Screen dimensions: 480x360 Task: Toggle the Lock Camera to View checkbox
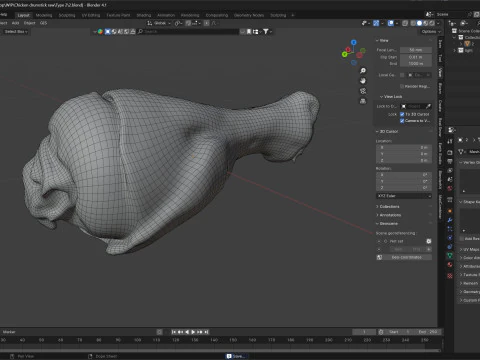point(402,121)
